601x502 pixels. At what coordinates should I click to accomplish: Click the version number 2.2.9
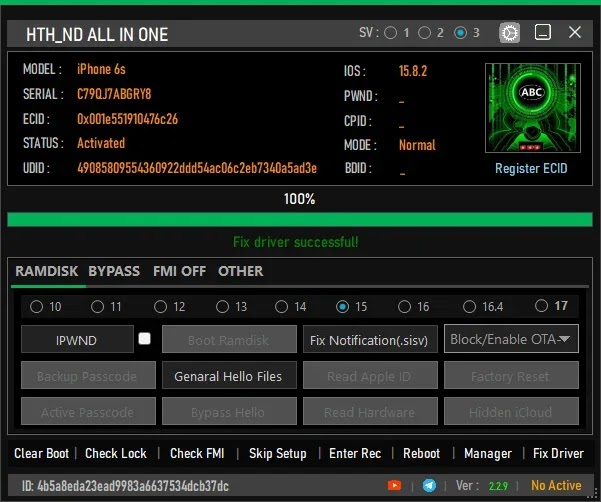point(498,486)
